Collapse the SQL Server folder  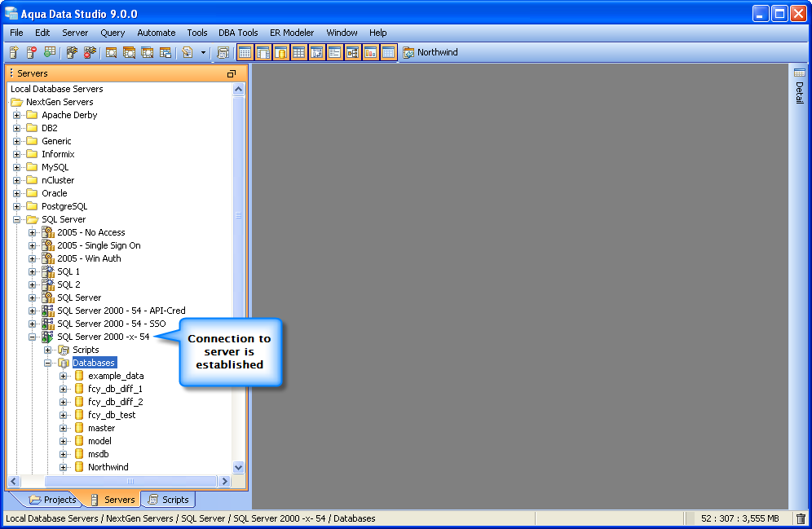16,219
